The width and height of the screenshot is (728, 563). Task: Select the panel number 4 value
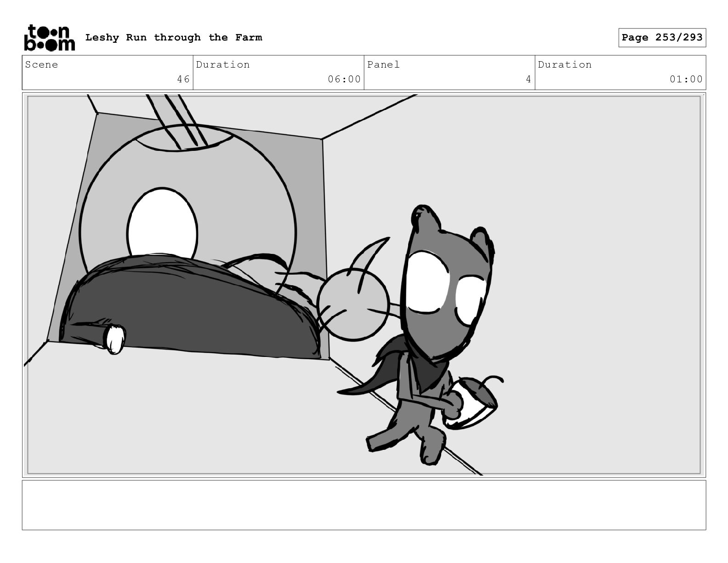click(528, 79)
